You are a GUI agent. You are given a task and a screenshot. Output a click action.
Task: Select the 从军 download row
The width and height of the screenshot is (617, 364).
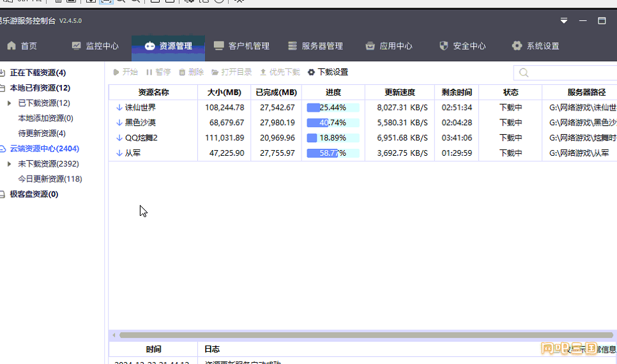363,153
